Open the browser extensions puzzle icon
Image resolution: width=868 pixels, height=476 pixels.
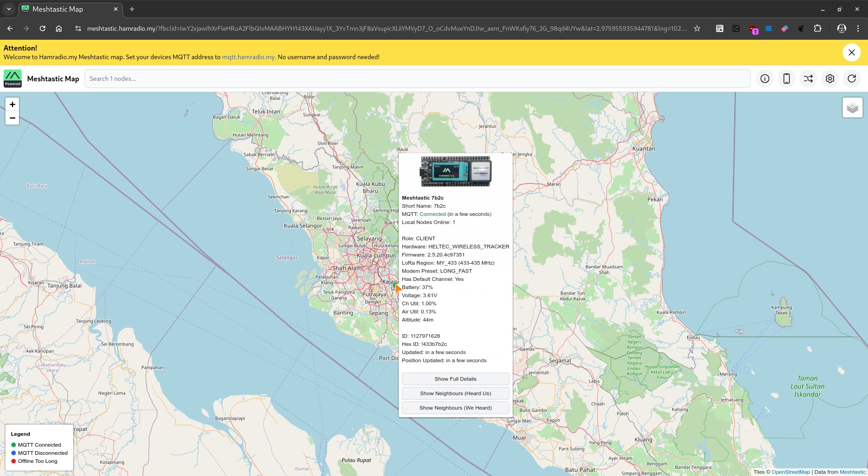pyautogui.click(x=817, y=28)
